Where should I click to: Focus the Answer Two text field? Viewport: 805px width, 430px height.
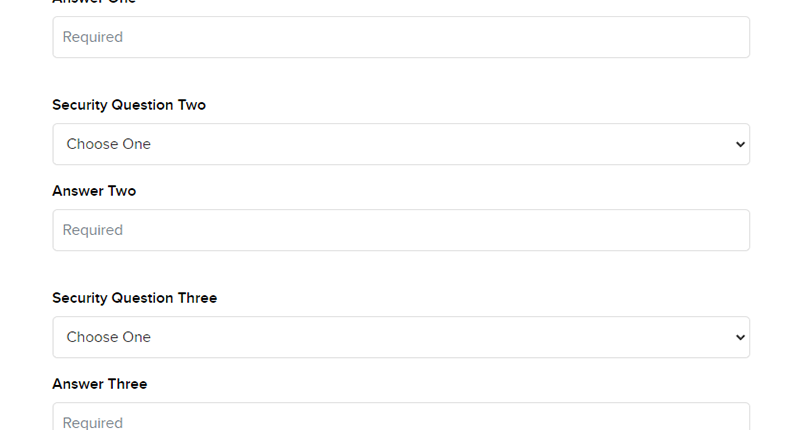400,230
